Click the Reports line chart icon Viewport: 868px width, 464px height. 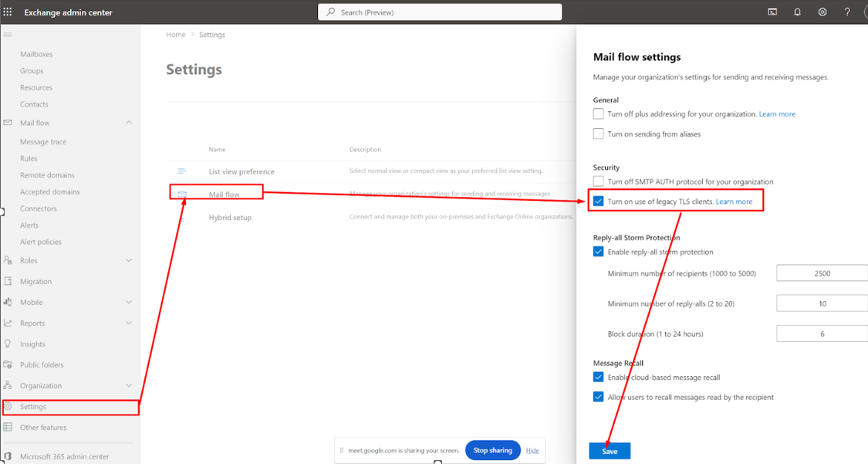[x=8, y=323]
